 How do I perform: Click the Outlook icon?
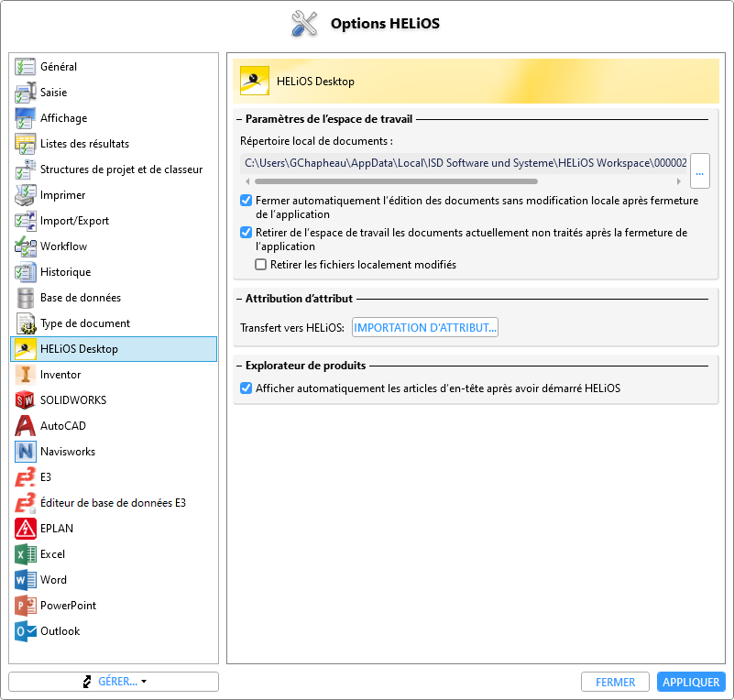pyautogui.click(x=26, y=631)
